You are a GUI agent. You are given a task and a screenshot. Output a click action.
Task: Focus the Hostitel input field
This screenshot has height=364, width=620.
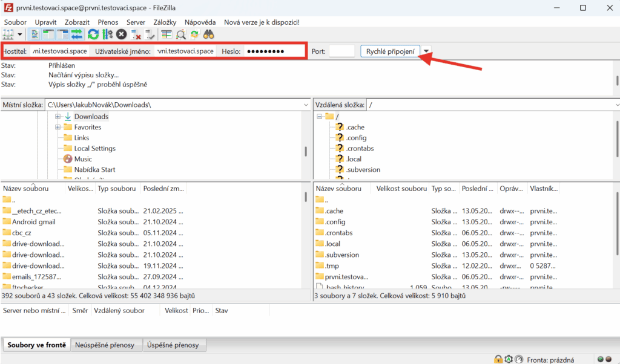click(59, 51)
